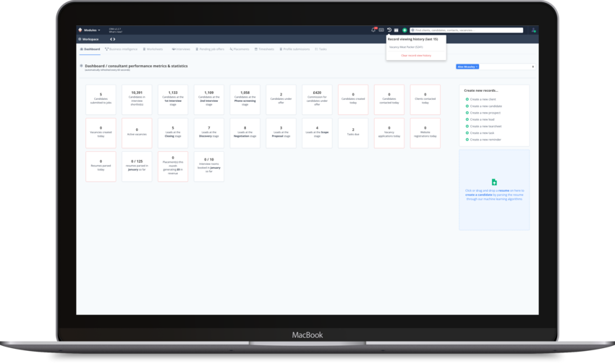Click Clear record view history
Viewport: 615px width, 364px height.
(x=416, y=55)
